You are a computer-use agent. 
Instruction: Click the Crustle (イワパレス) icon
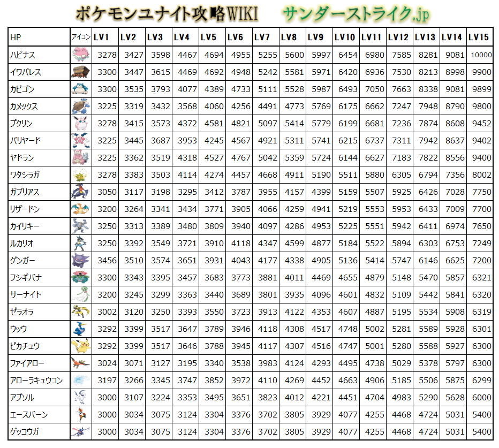tap(80, 72)
